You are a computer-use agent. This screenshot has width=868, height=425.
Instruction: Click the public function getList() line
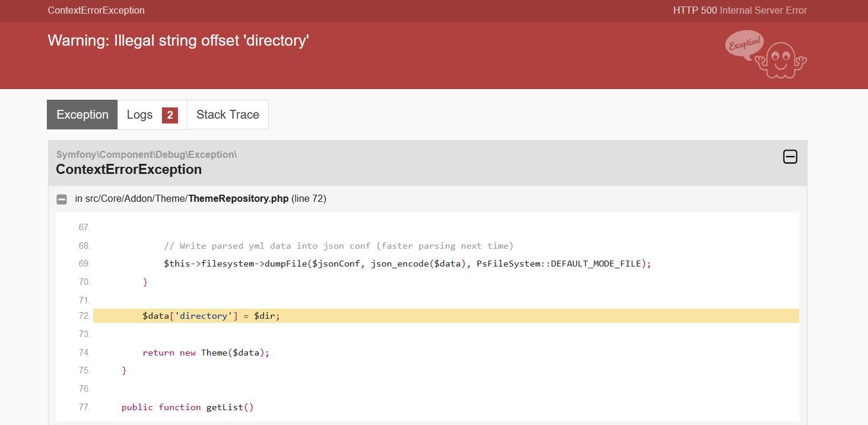187,407
